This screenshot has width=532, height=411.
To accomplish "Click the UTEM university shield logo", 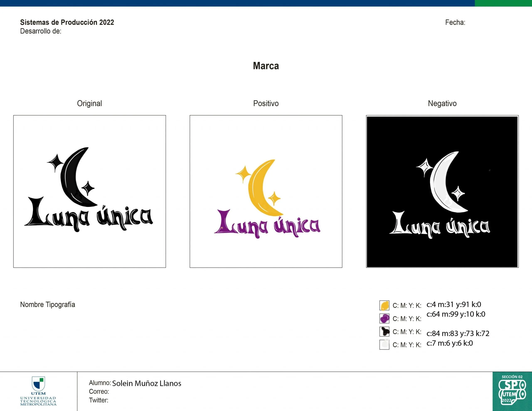I will [x=38, y=384].
